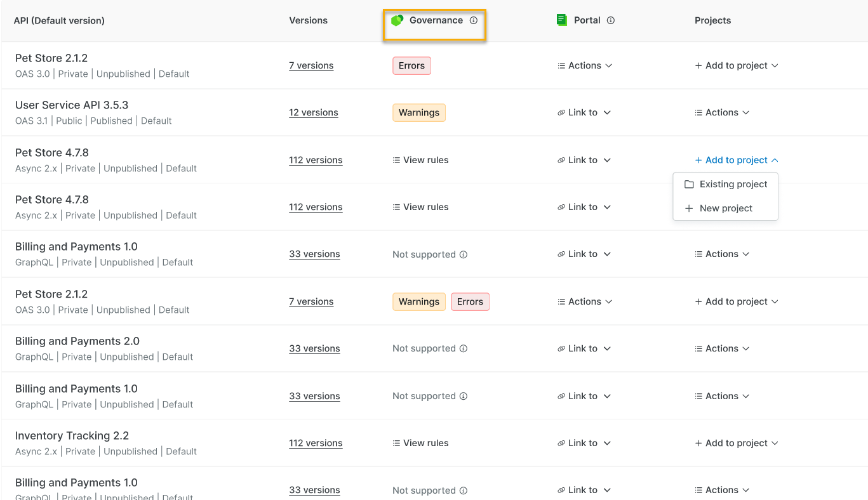Click the info icon beside Portal header

coord(610,20)
